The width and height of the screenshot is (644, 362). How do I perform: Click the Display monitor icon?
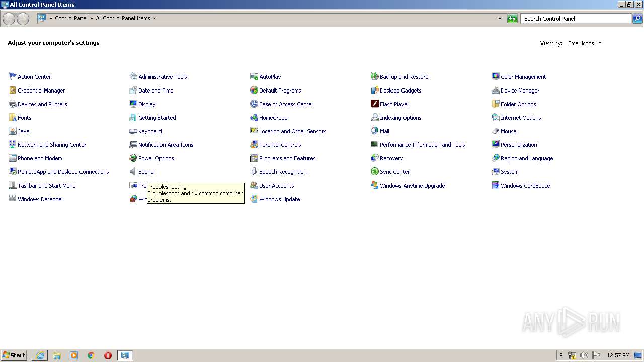[x=133, y=104]
